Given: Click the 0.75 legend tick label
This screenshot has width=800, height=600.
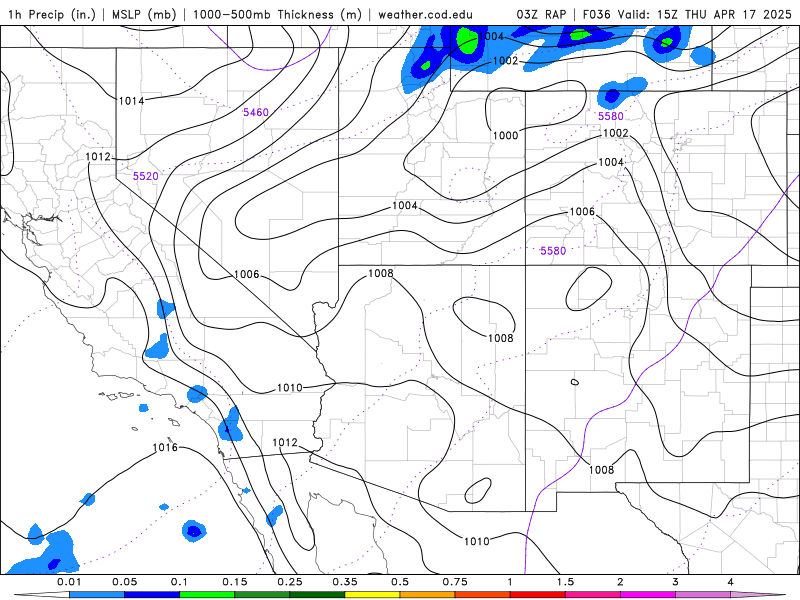Looking at the screenshot, I should click(455, 582).
